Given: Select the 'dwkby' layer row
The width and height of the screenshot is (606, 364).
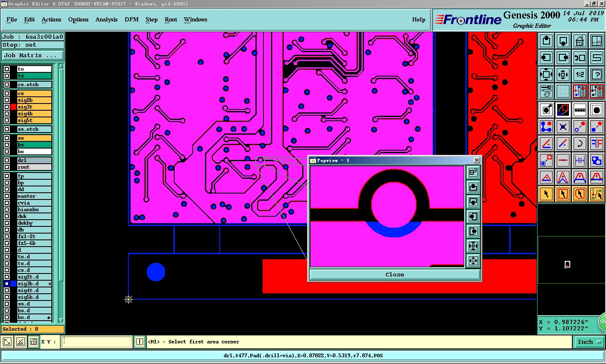Looking at the screenshot, I should pyautogui.click(x=34, y=223).
